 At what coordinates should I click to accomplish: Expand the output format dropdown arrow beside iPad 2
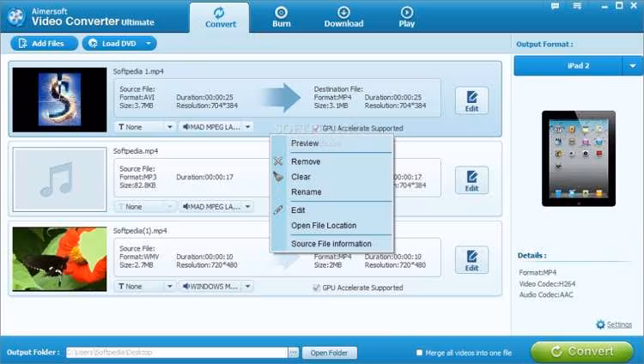(x=632, y=66)
